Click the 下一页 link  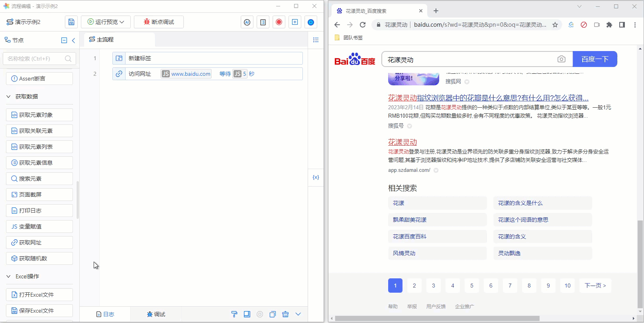click(595, 286)
